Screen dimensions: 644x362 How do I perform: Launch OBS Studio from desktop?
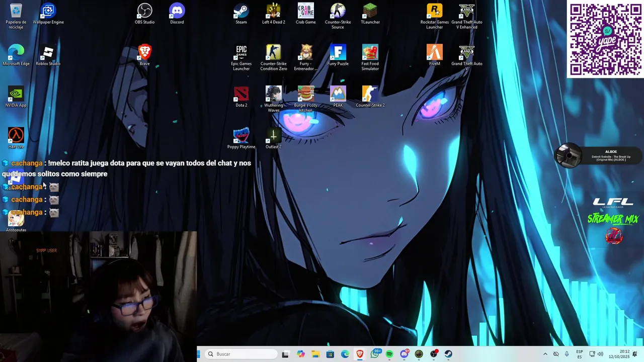point(145,14)
